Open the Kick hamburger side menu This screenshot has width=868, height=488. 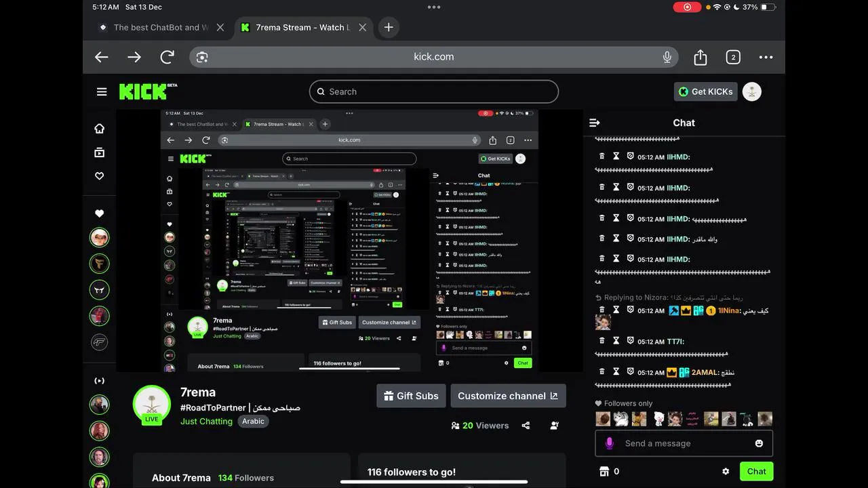click(x=102, y=91)
